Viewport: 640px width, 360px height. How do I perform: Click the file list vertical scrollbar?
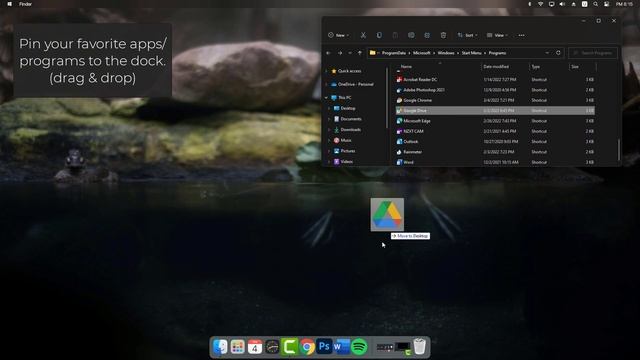619,149
